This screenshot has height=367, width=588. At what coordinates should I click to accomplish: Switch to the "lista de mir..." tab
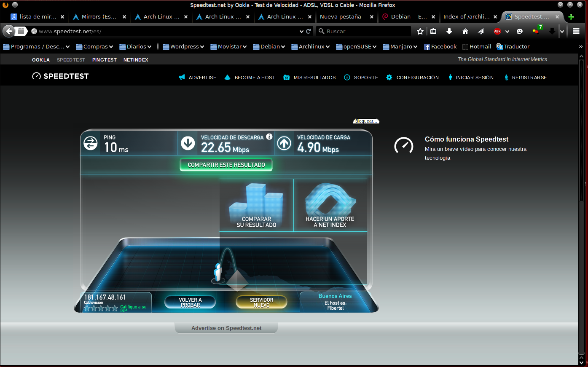[x=38, y=17]
